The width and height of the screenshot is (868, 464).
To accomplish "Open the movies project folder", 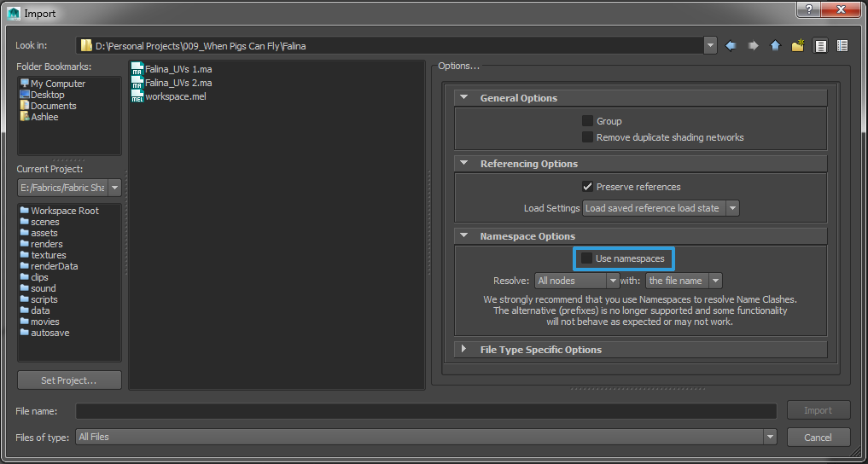I will pyautogui.click(x=39, y=322).
